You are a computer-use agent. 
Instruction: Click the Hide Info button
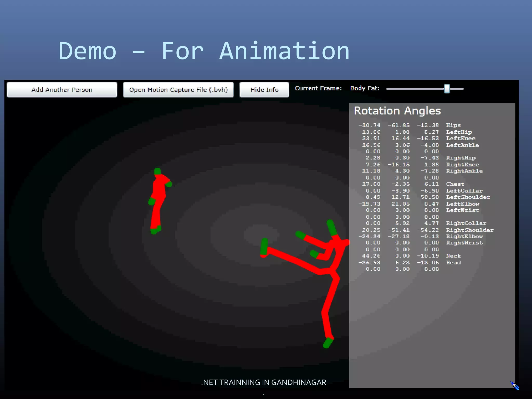coord(264,90)
